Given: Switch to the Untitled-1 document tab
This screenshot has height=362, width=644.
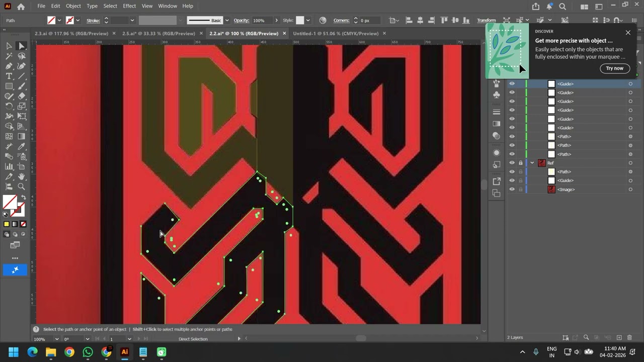Looking at the screenshot, I should [x=336, y=34].
